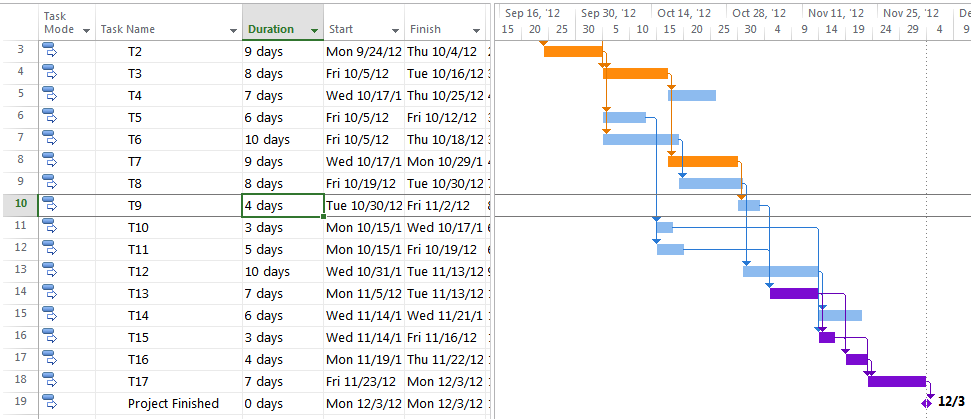Open the Duration column filter dropdown
Viewport: 971px width, 419px height.
(x=315, y=31)
